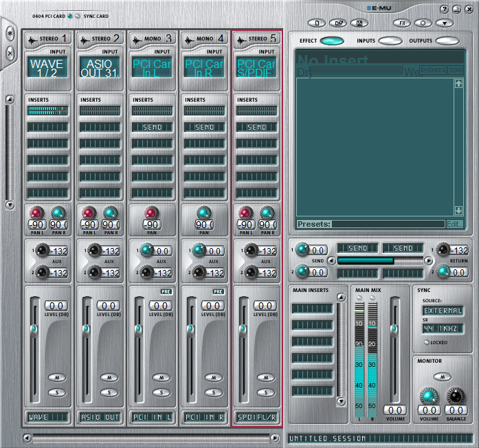Image resolution: width=479 pixels, height=448 pixels.
Task: Click the Main Inserts scroll down arrow
Action: point(341,401)
